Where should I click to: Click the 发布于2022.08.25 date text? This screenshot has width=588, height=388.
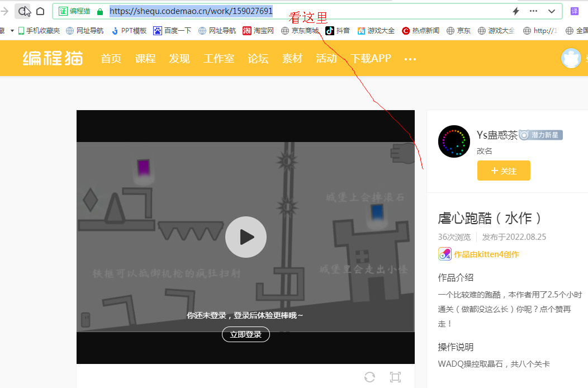514,237
